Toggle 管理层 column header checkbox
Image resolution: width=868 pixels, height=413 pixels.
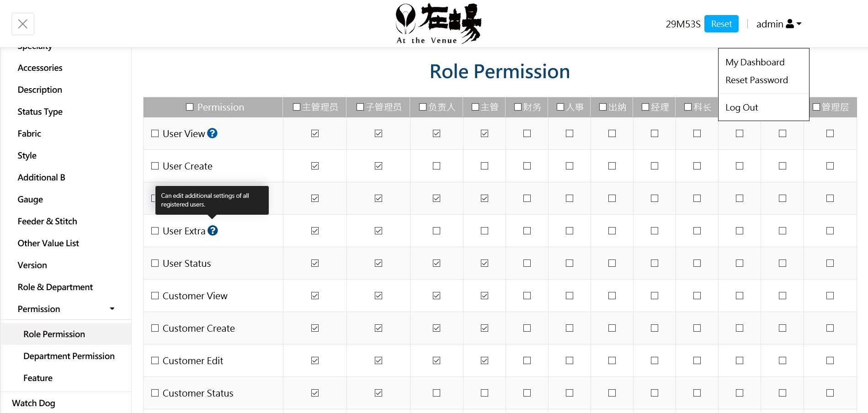(816, 107)
